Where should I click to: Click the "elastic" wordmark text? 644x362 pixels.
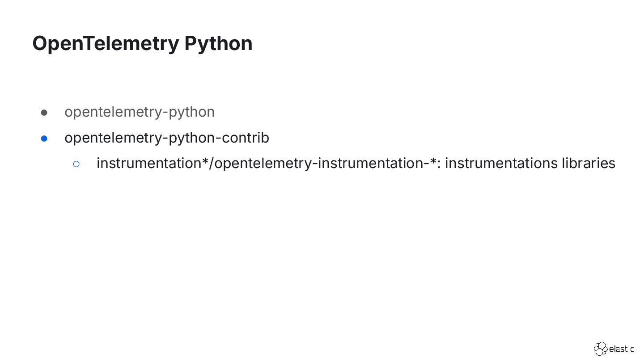[x=622, y=349]
